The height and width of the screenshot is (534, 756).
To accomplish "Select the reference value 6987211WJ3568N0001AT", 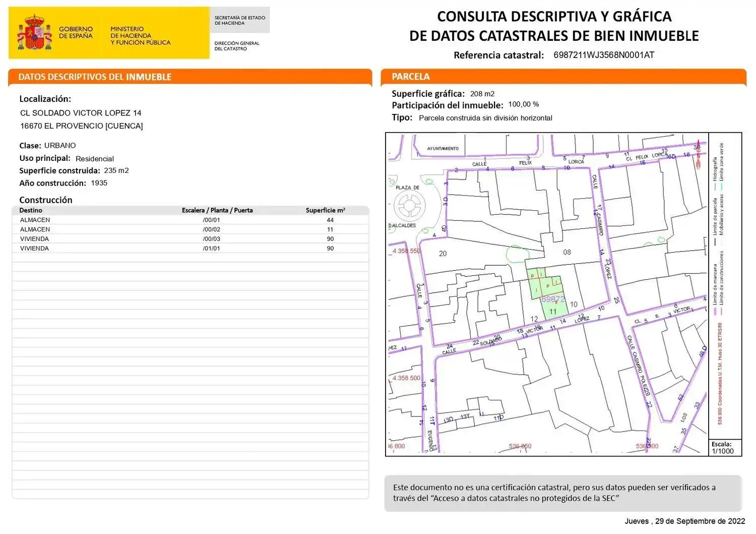I will (604, 55).
